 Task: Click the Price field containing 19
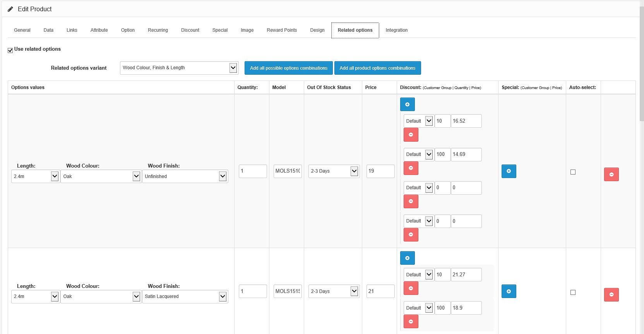point(380,171)
